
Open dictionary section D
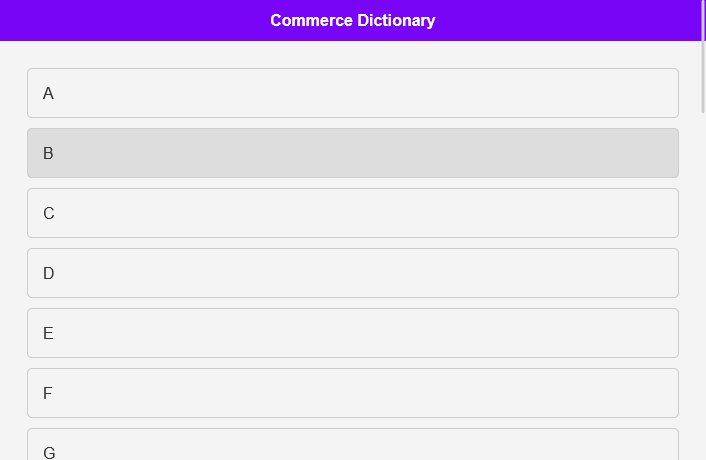coord(352,273)
